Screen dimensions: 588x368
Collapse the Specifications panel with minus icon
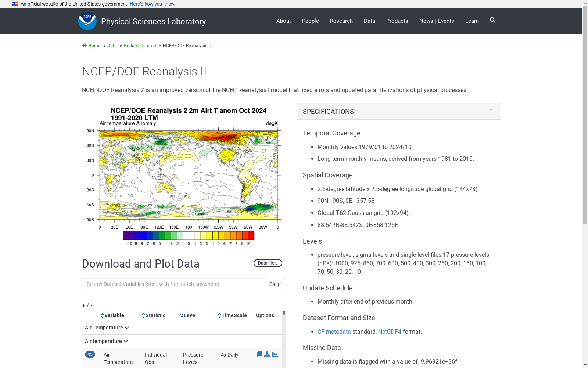tap(491, 110)
